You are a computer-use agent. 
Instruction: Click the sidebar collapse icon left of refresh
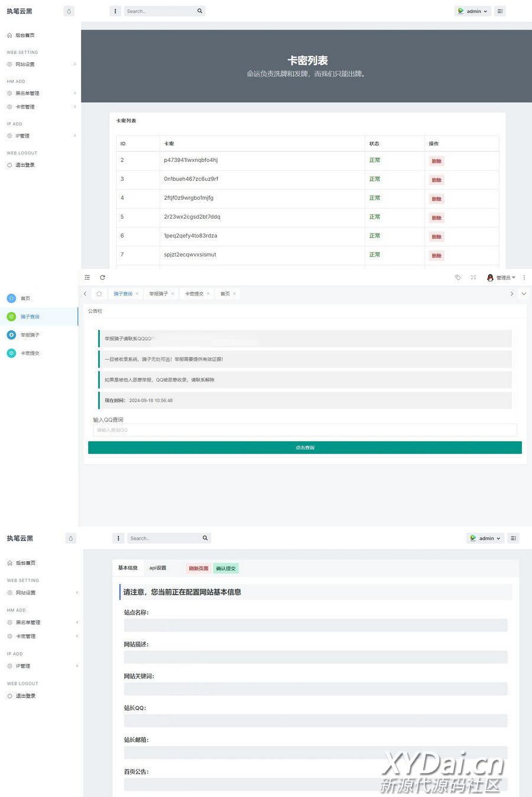coord(87,277)
